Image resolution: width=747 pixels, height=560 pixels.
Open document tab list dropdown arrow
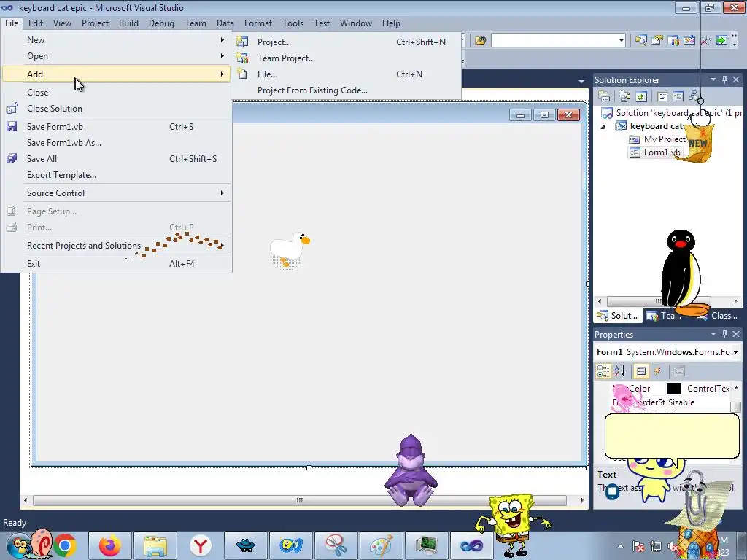pyautogui.click(x=581, y=82)
